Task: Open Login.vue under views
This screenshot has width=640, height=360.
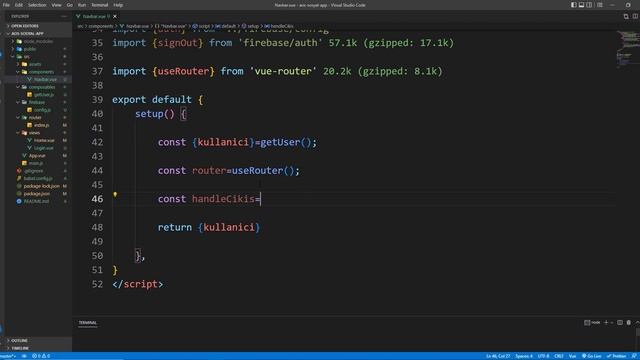Action: [x=38, y=148]
